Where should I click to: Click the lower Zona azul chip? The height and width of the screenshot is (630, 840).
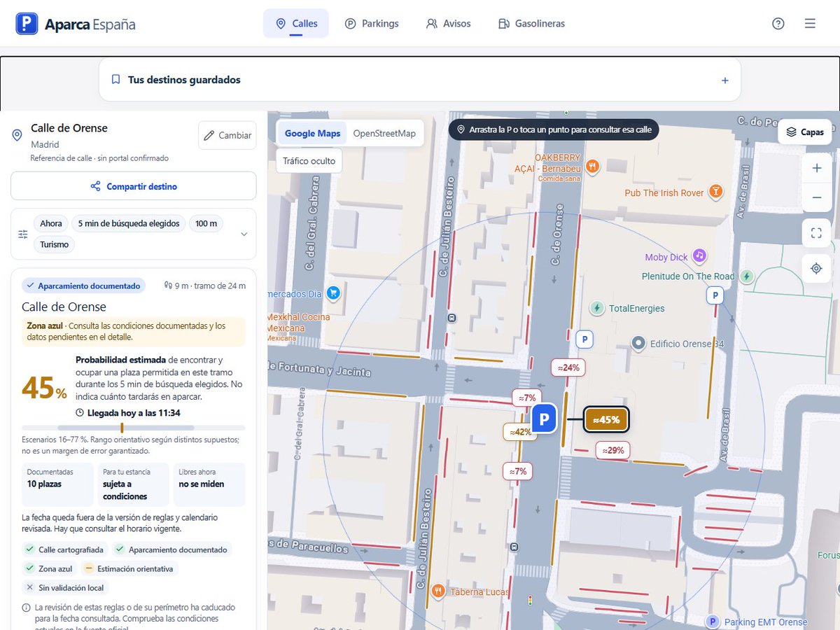coord(49,568)
